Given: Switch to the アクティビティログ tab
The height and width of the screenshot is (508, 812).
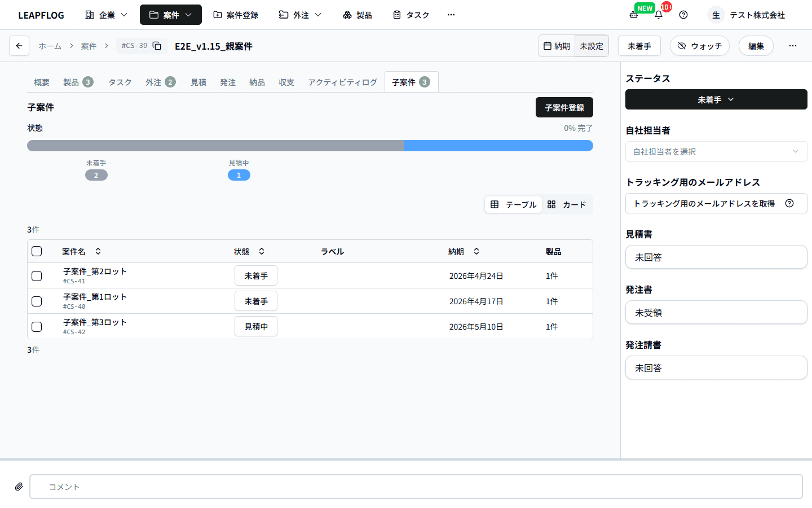Looking at the screenshot, I should pyautogui.click(x=342, y=82).
